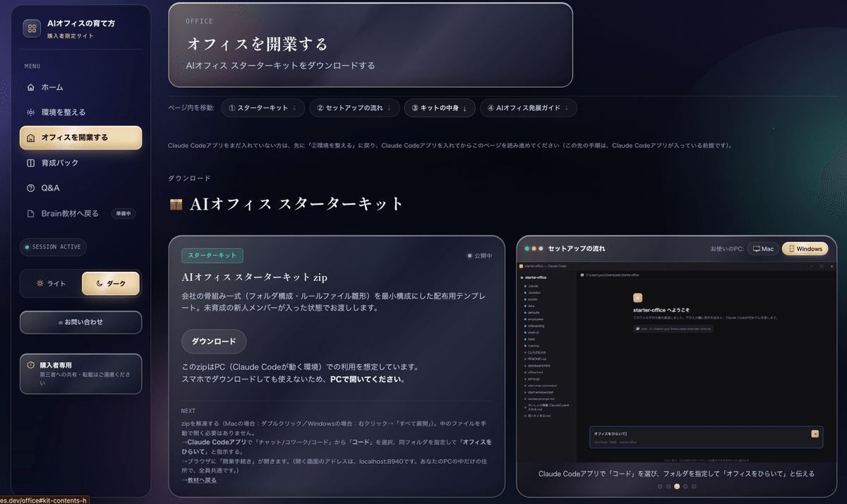Choose Mac as your PC
Screen dimensions: 847x504
tap(763, 248)
